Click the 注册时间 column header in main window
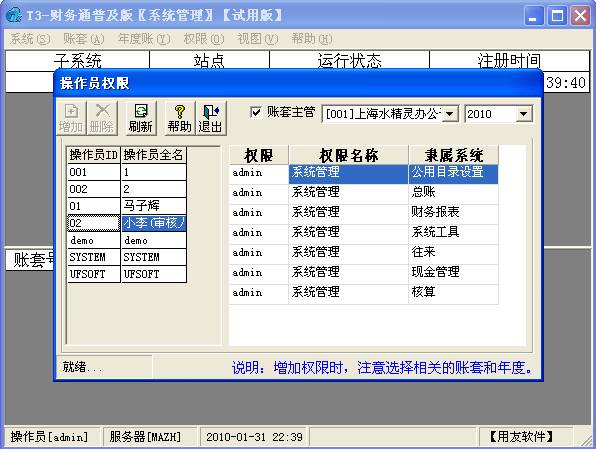 point(509,60)
